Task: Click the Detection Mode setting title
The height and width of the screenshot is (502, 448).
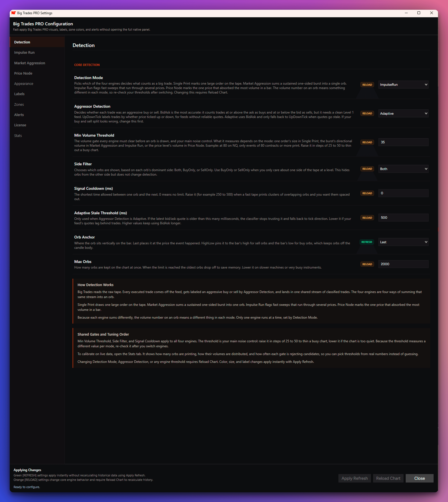Action: pyautogui.click(x=89, y=78)
